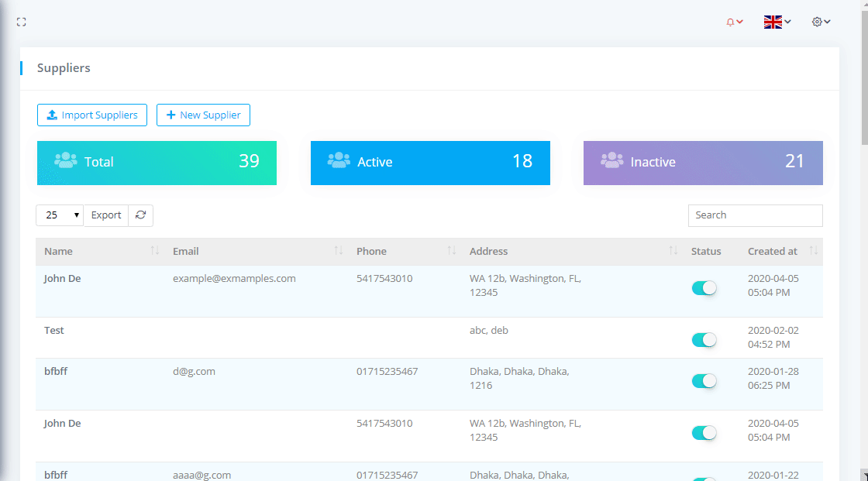
Task: Click the Address column sort arrows
Action: (673, 251)
